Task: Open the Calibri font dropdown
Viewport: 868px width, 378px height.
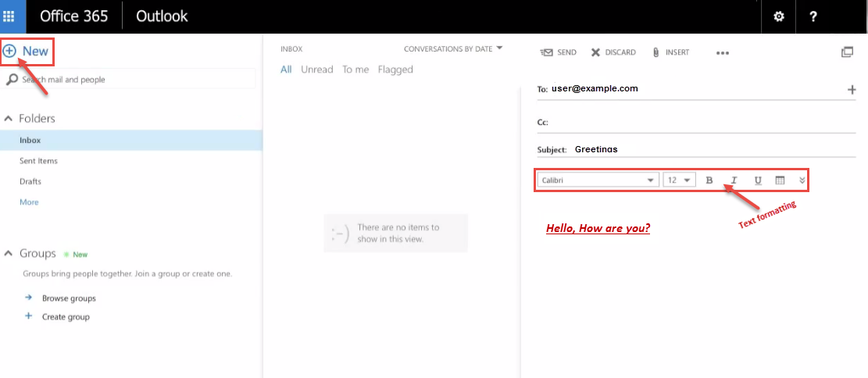Action: [x=598, y=180]
